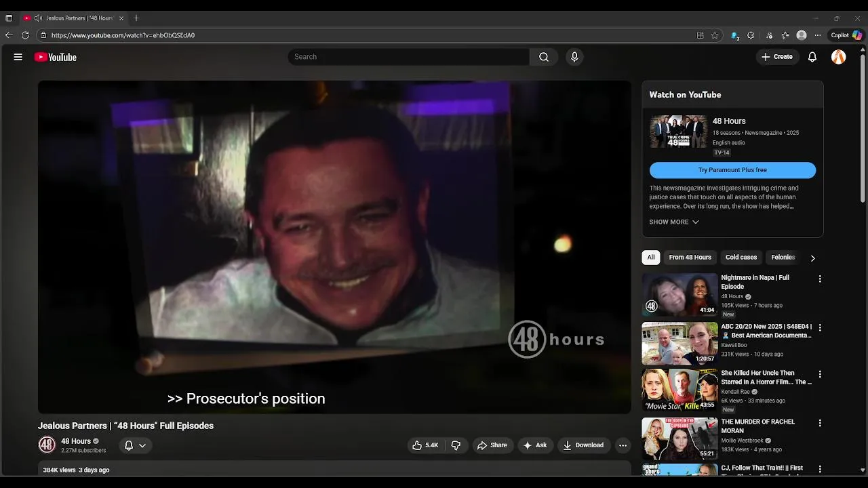Open Kendall Rae channel name
The width and height of the screenshot is (868, 488).
(736, 392)
